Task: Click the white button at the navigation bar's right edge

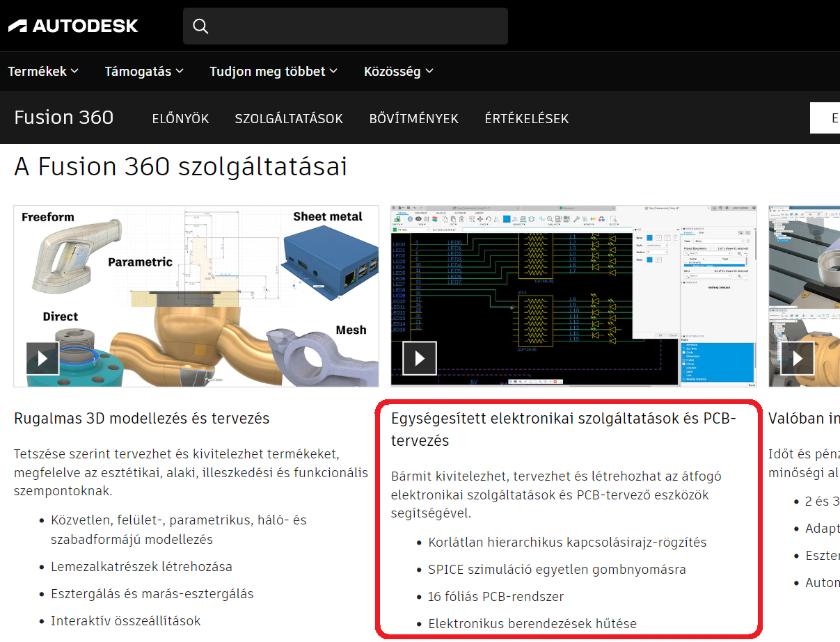Action: coord(825,118)
